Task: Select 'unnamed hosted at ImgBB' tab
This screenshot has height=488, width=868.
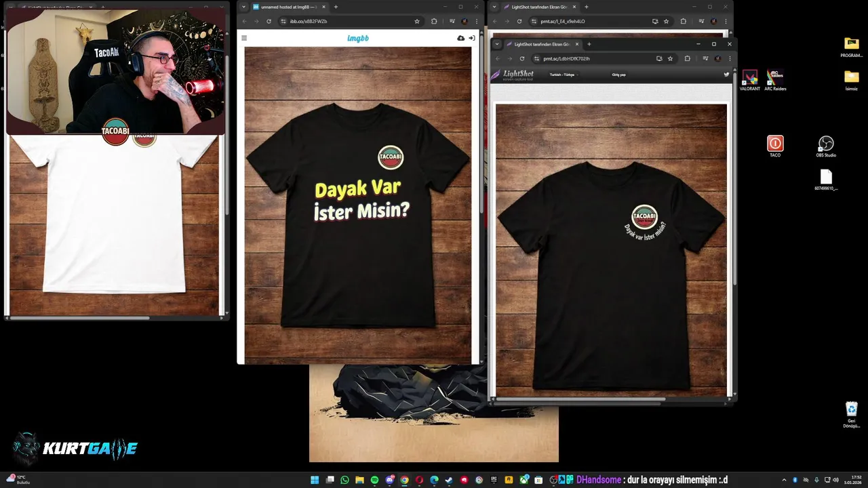Action: (289, 7)
